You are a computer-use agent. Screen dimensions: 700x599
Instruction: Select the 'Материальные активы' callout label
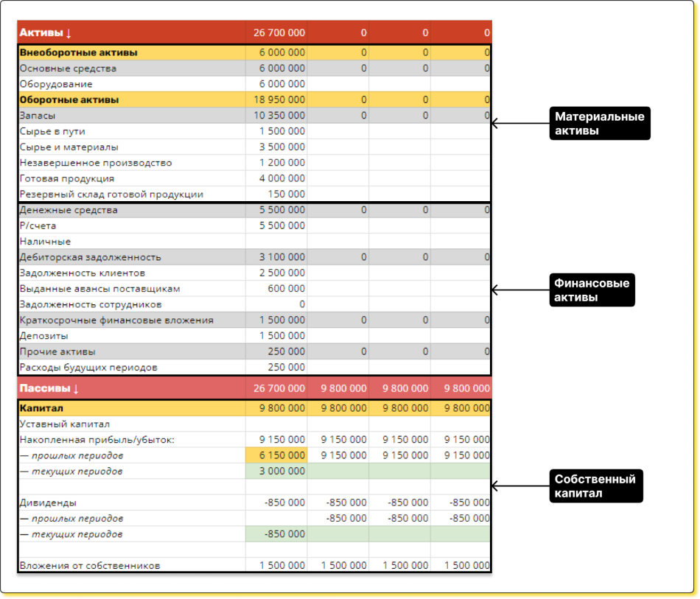[x=600, y=124]
